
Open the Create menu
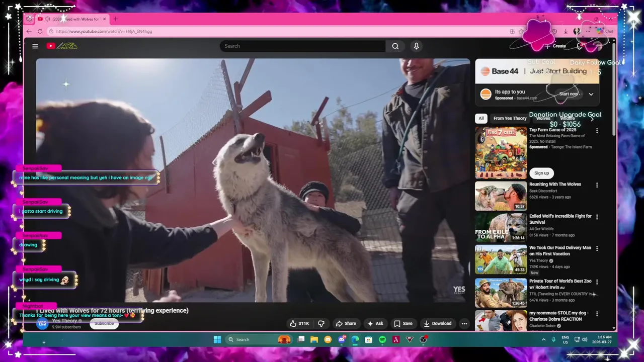555,46
